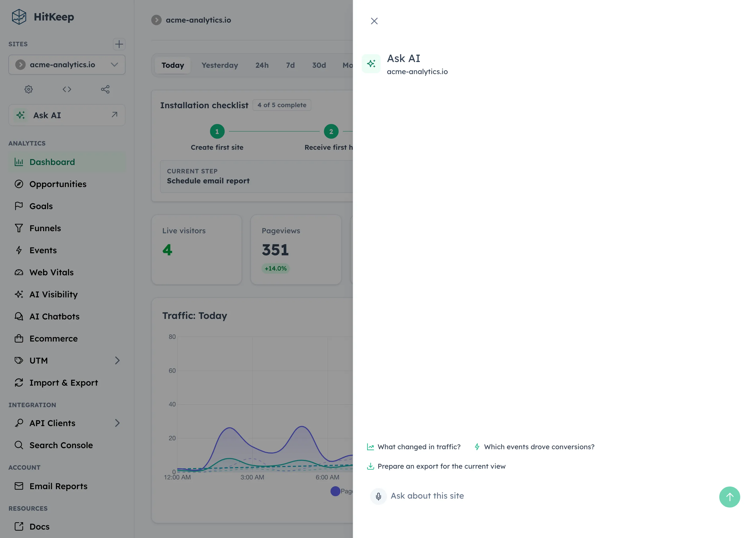Click the Live visitors card
Viewport: 756px width, 538px height.
tap(197, 250)
